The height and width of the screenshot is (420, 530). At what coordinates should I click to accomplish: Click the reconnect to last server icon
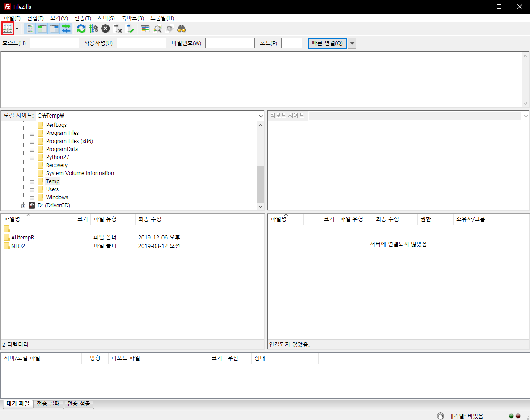[130, 29]
